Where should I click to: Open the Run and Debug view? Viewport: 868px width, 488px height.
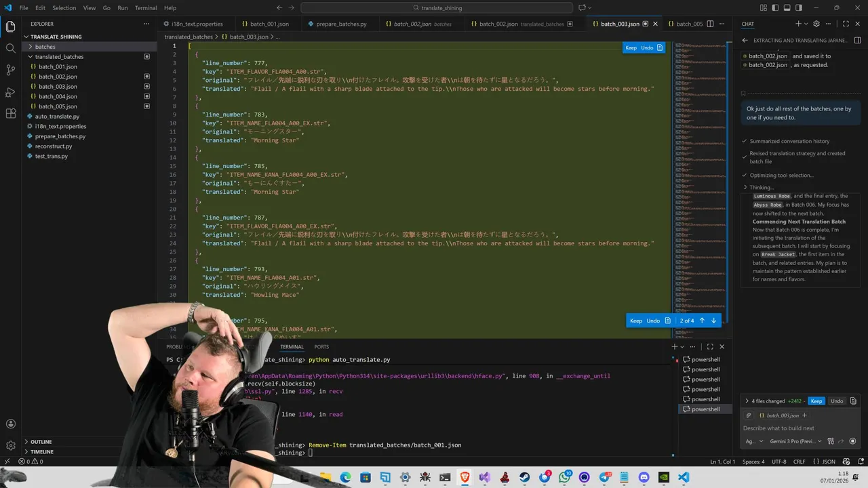10,91
